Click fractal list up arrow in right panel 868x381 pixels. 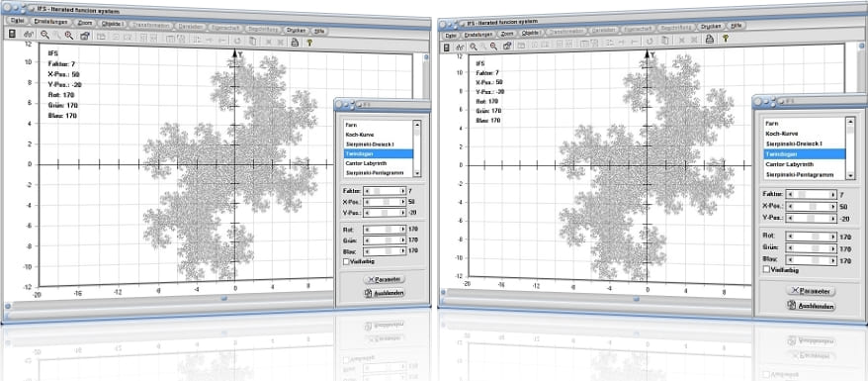point(850,121)
